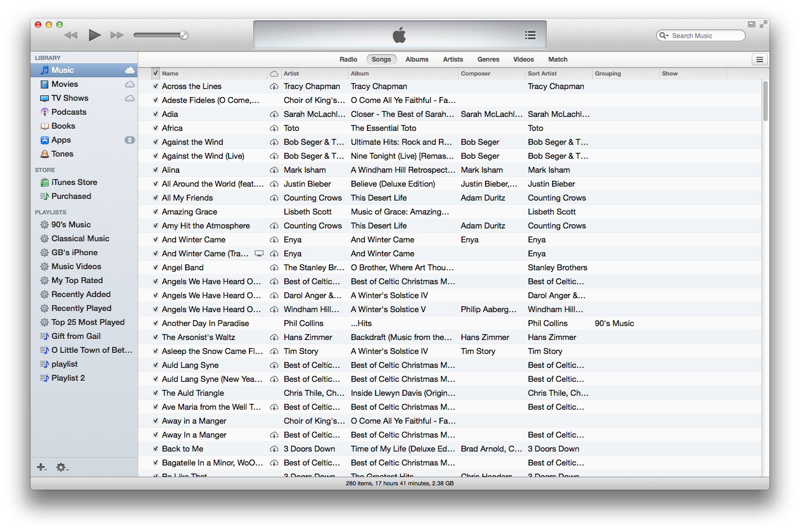Toggle checkbox for Angel Band
This screenshot has width=800, height=532.
coord(156,268)
